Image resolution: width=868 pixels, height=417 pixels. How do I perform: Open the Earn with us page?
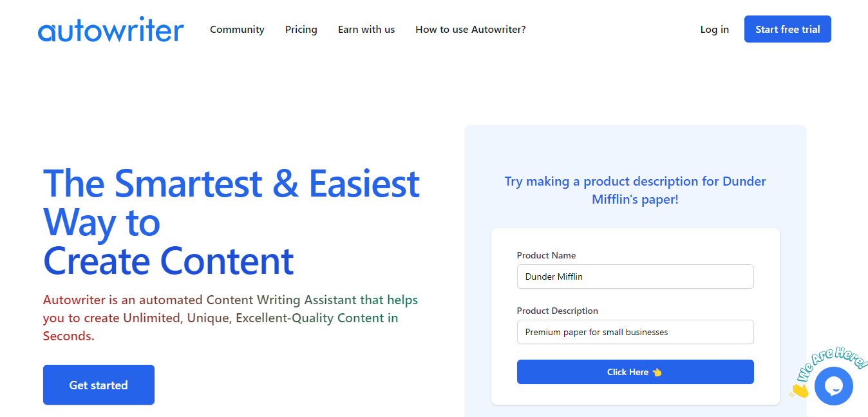point(366,30)
